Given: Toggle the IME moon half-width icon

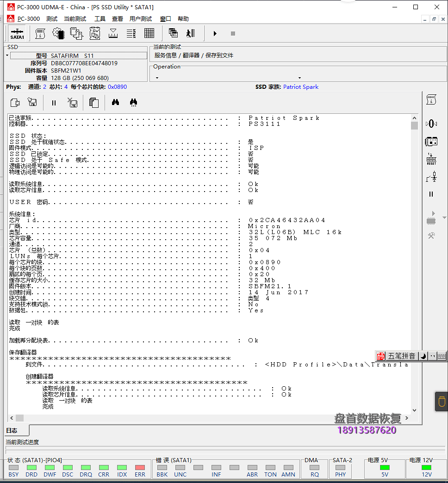Looking at the screenshot, I should point(423,356).
